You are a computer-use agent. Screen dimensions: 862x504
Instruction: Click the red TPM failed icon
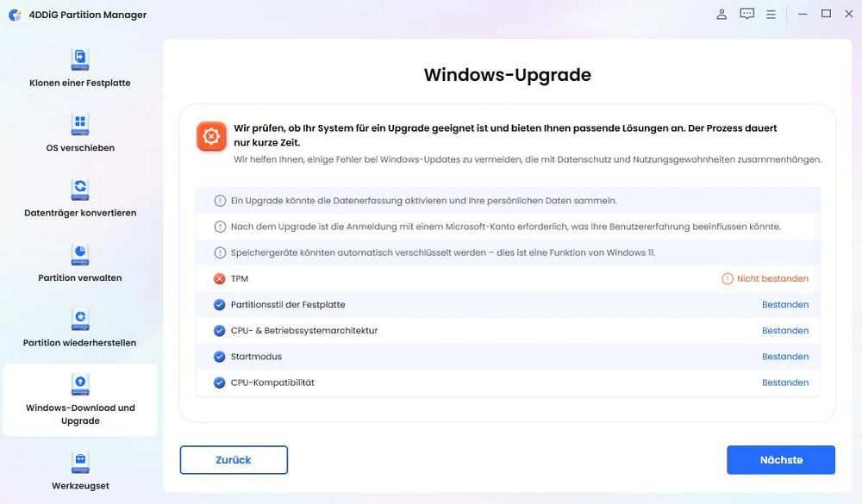[219, 278]
